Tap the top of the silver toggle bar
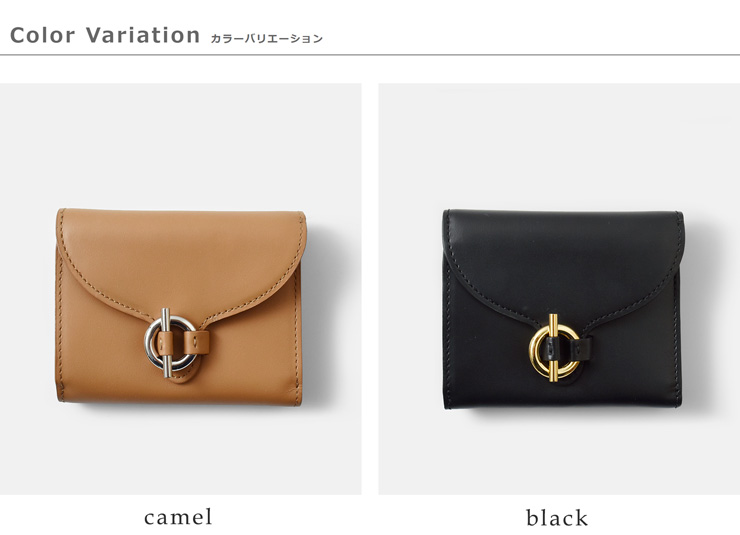 click(x=166, y=312)
